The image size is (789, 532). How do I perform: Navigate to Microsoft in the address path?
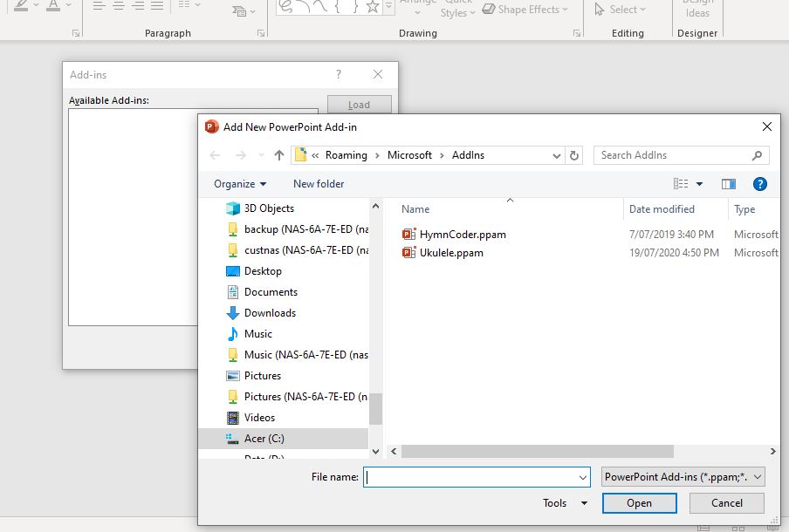pyautogui.click(x=409, y=155)
